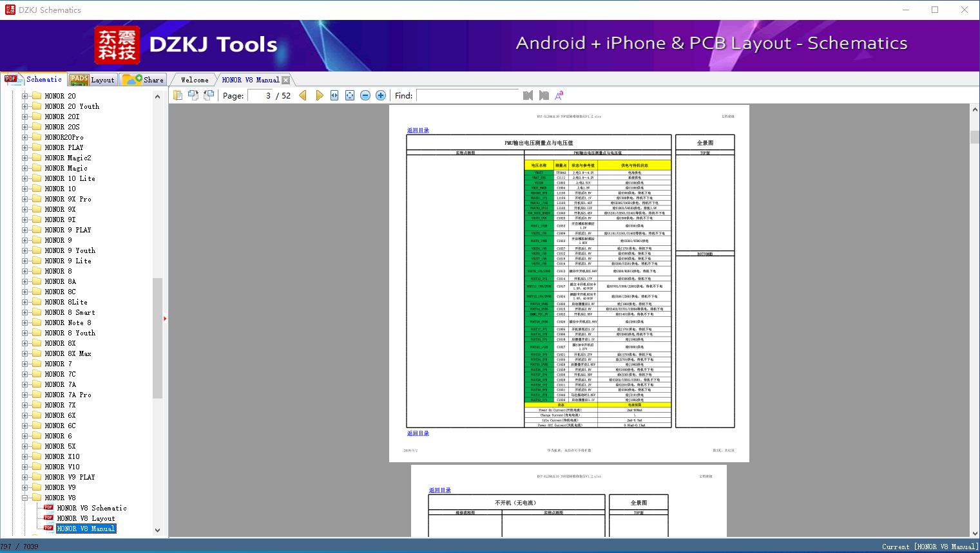The width and height of the screenshot is (980, 553).
Task: Zoom in with the plus icon
Action: point(381,95)
